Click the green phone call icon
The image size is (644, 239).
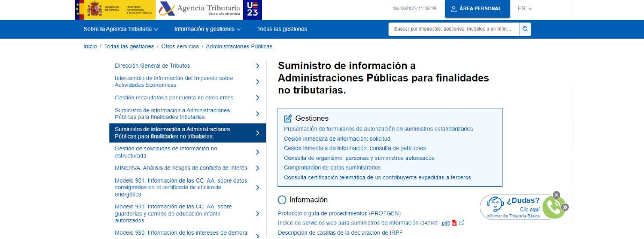click(x=553, y=208)
